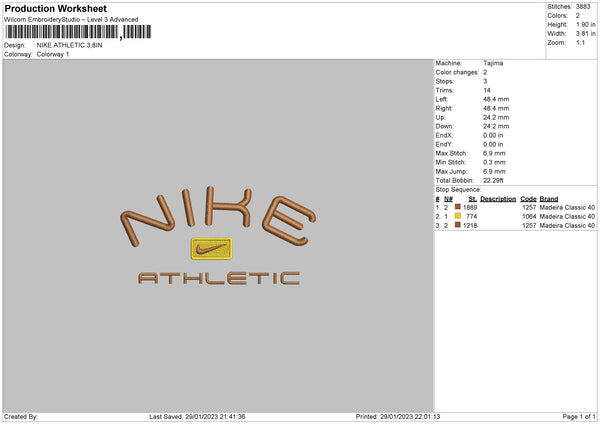
Task: Click the yellow swatch in stop row 2
Action: click(458, 216)
